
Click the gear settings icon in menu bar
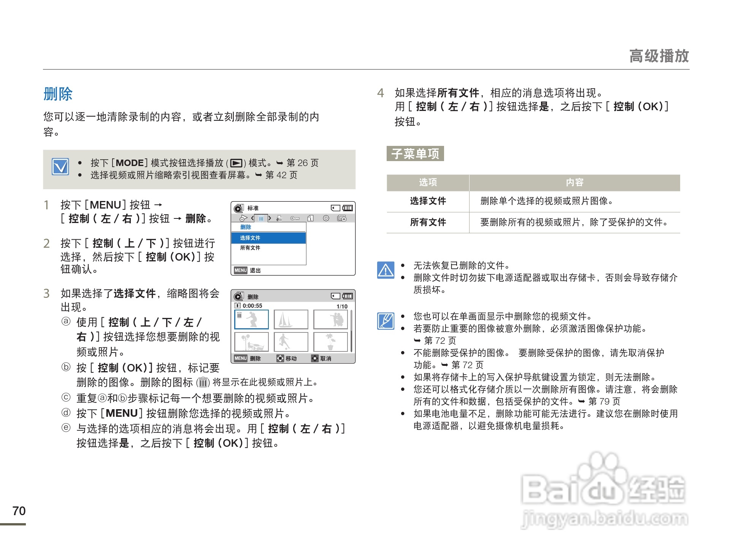(x=326, y=218)
